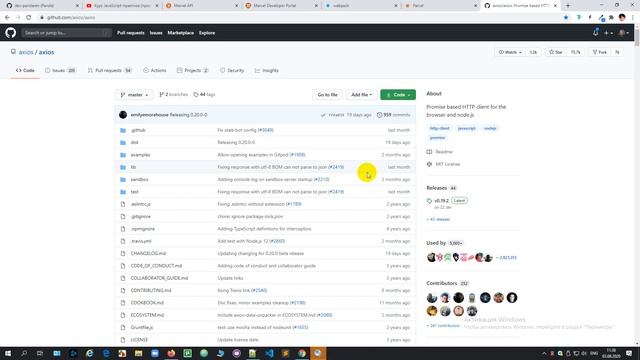This screenshot has height=360, width=640.
Task: View the 44 tags link
Action: pos(204,94)
